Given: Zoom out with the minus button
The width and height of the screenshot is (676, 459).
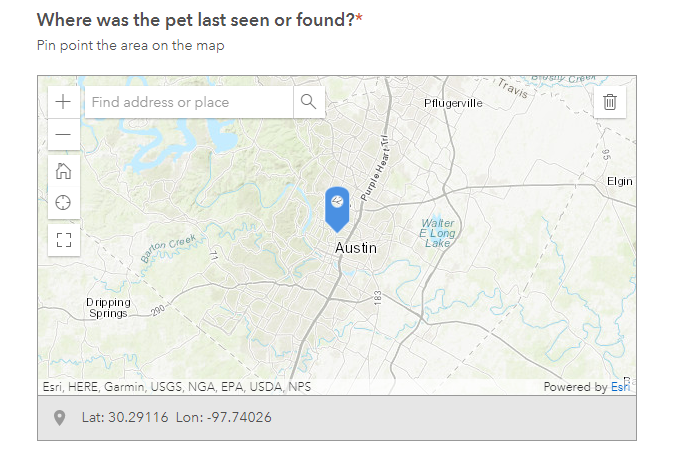Looking at the screenshot, I should [x=63, y=134].
